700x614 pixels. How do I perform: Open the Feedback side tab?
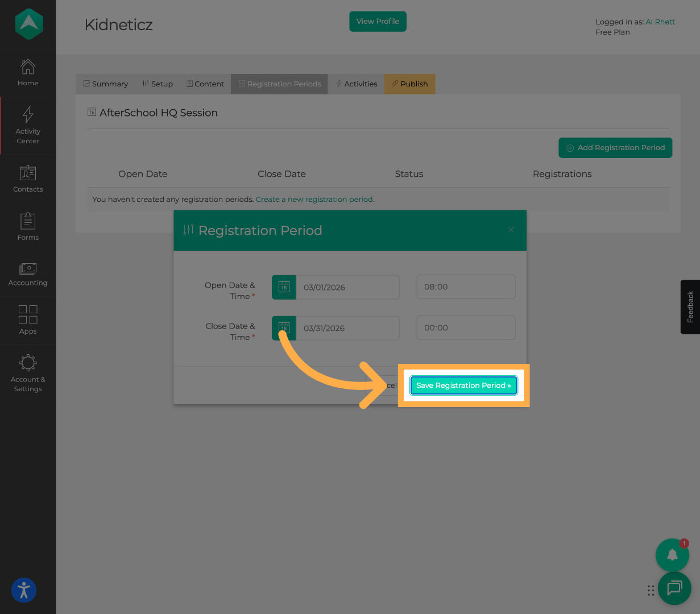point(690,307)
